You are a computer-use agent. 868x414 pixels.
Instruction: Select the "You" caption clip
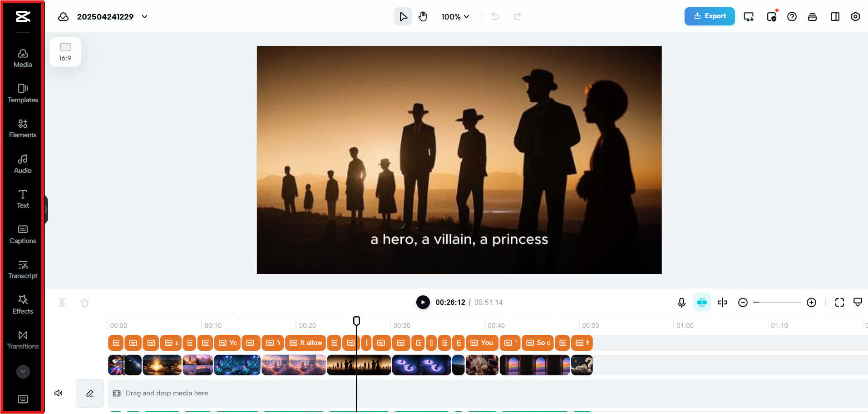482,343
